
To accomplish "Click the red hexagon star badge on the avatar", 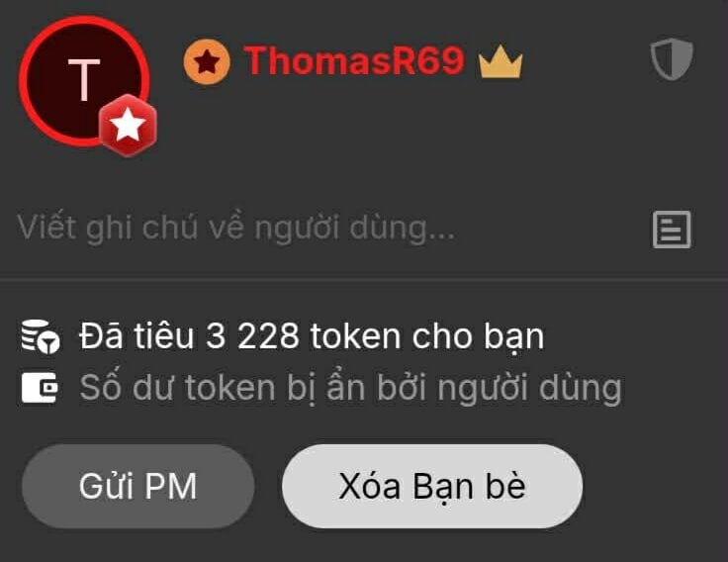I will coord(129,125).
